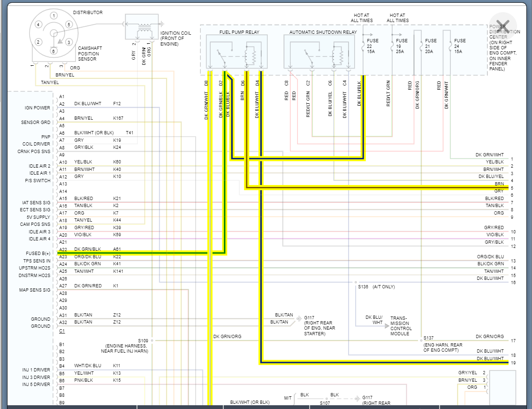Select the S109 splice label
The height and width of the screenshot is (409, 532).
click(x=143, y=340)
